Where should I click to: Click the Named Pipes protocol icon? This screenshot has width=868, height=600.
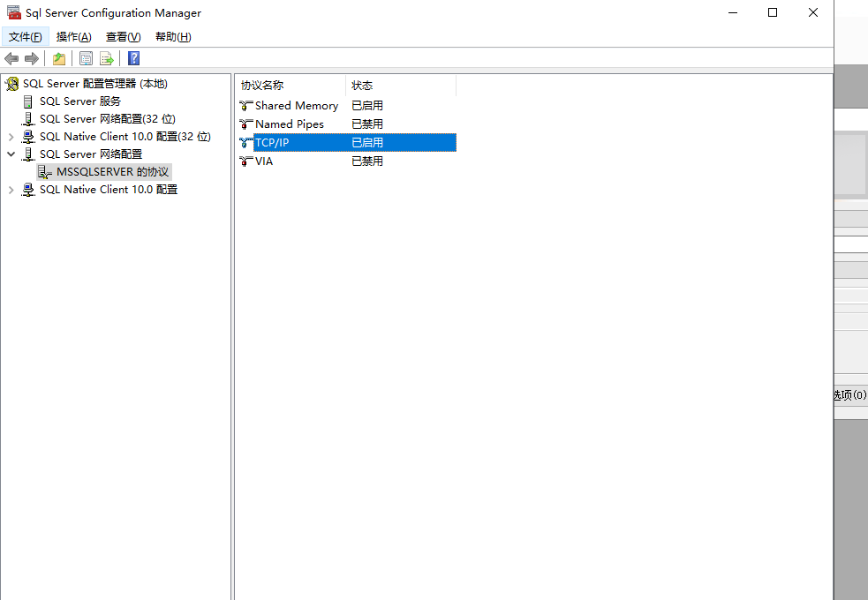tap(246, 124)
